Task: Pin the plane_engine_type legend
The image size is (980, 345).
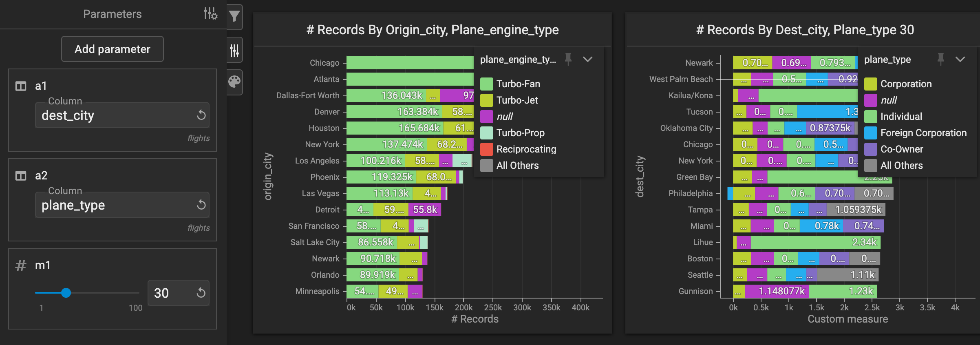Action: coord(568,59)
